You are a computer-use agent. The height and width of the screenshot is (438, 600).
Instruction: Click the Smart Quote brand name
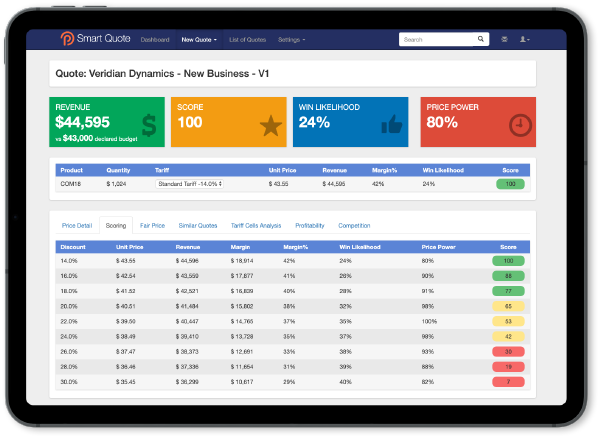point(103,38)
